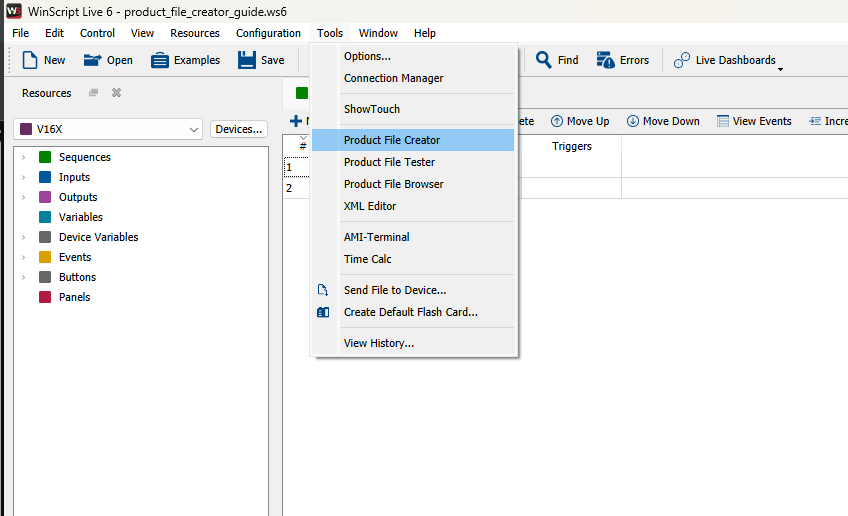Choose Send File to Device menu entry
This screenshot has width=848, height=516.
point(395,290)
